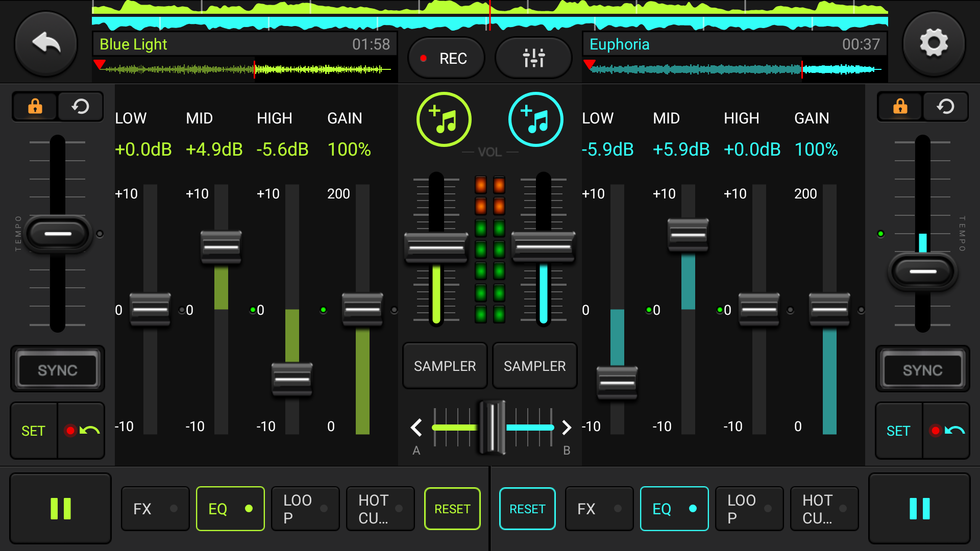980x551 pixels.
Task: Nudge crossfader toward deck B
Action: pos(566,428)
